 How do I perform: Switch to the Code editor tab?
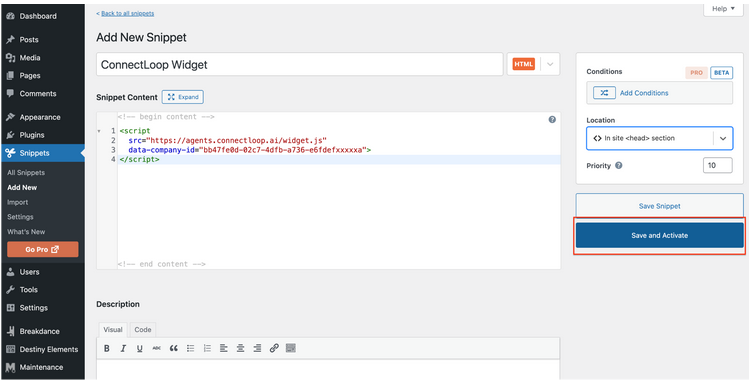142,329
